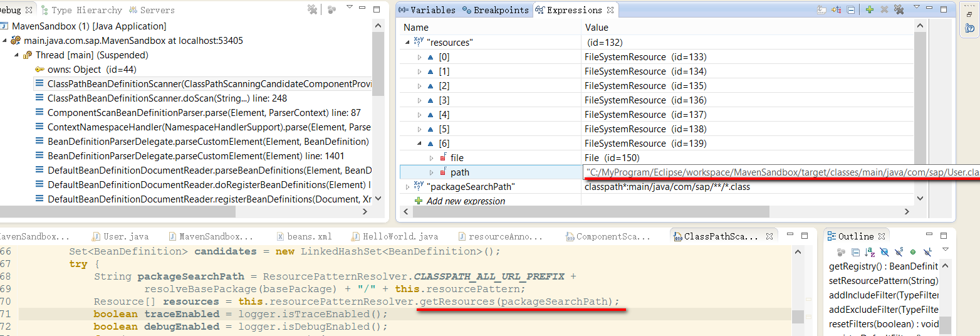Click resetFilters(boolean) : void in Outline

pyautogui.click(x=883, y=324)
